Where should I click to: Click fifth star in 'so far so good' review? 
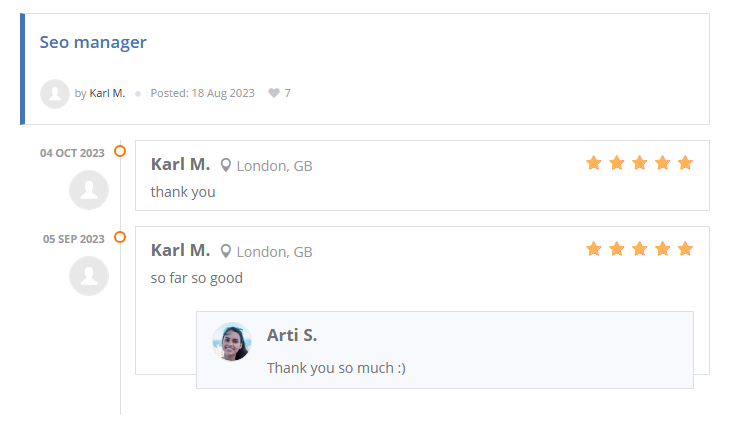pos(685,249)
